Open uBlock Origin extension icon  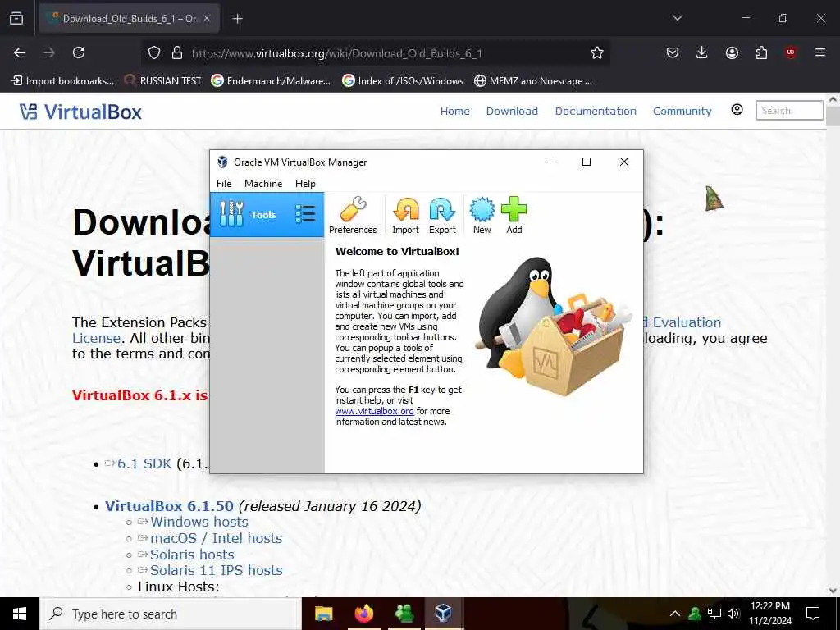click(790, 52)
